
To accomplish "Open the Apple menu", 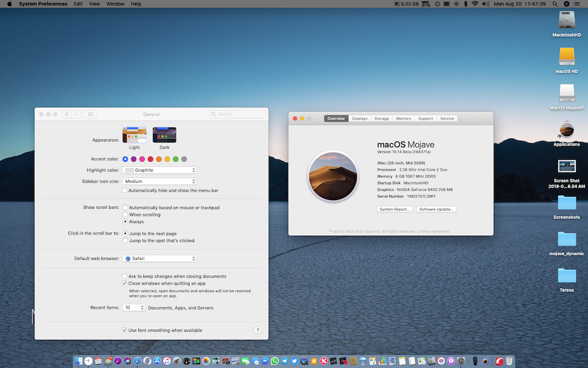I will (9, 4).
